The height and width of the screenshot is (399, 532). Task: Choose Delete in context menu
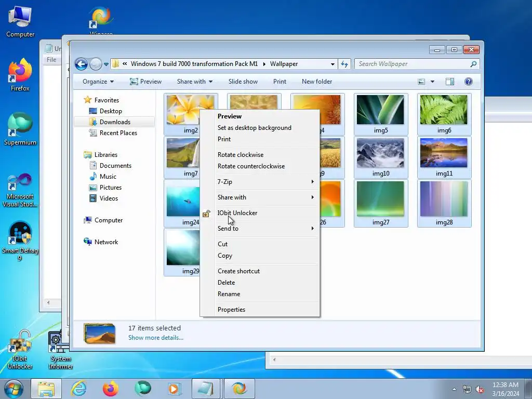(x=260, y=283)
